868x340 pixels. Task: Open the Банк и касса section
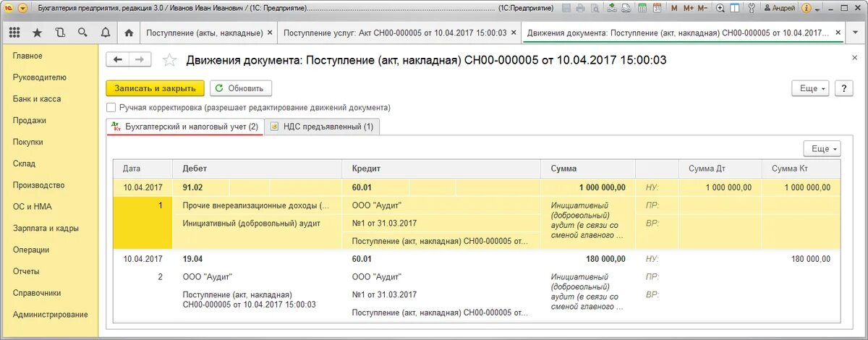[37, 99]
